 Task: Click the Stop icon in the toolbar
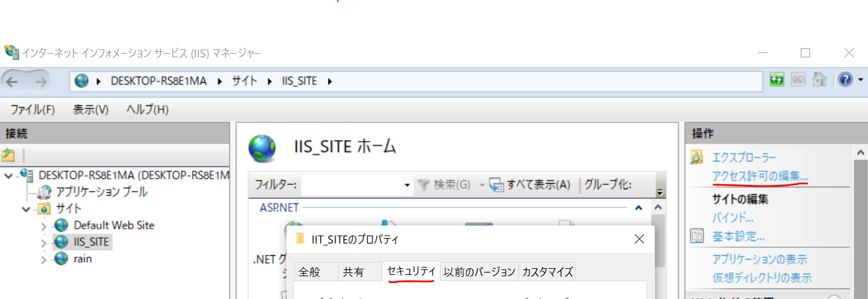798,80
